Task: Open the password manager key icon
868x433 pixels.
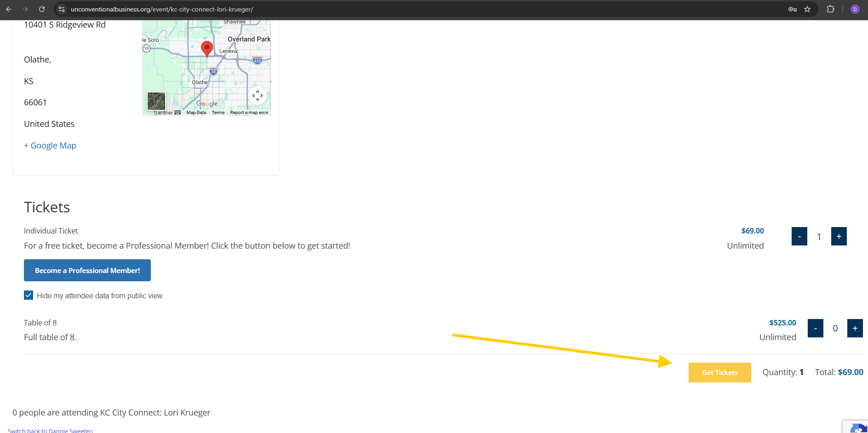Action: click(792, 9)
